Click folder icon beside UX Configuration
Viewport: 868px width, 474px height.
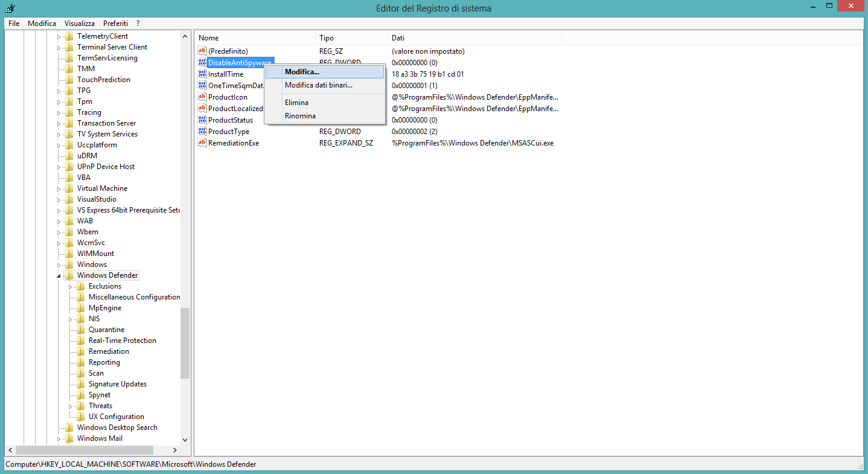(81, 417)
